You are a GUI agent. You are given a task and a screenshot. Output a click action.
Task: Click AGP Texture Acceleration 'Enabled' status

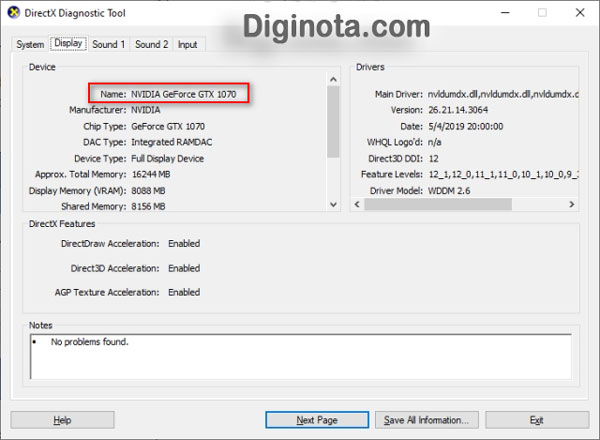[x=184, y=292]
